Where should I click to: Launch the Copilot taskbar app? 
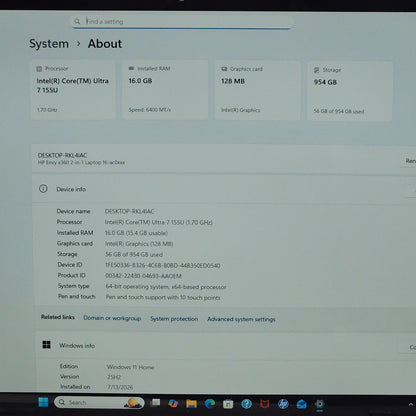click(x=173, y=403)
